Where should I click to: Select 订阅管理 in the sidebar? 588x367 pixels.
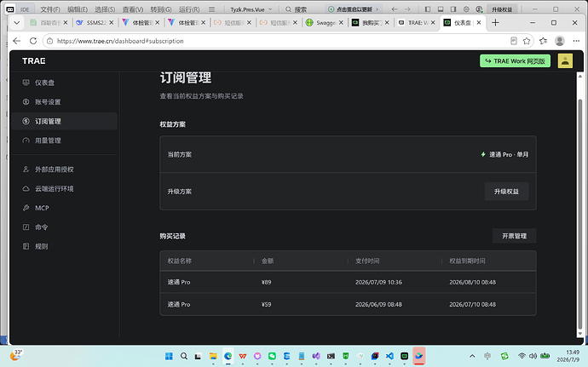(64, 121)
